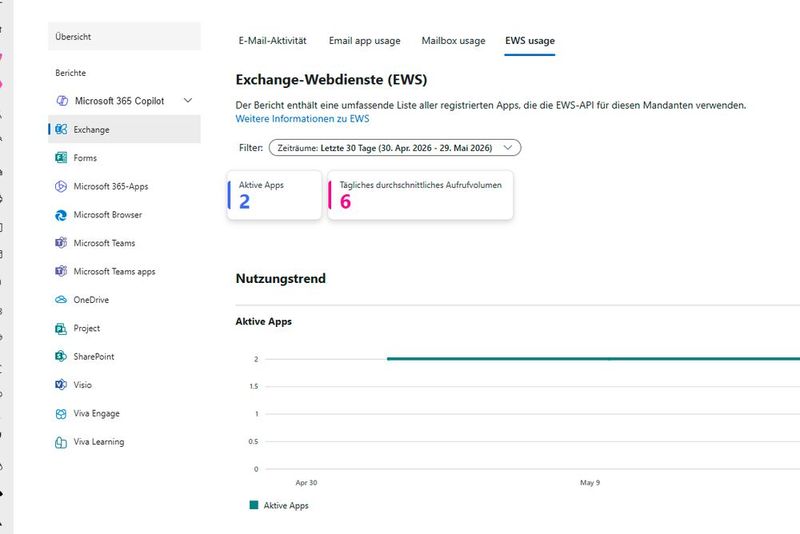Screen dimensions: 800x534
Task: Click the Nutzungstrend heading
Action: 281,278
